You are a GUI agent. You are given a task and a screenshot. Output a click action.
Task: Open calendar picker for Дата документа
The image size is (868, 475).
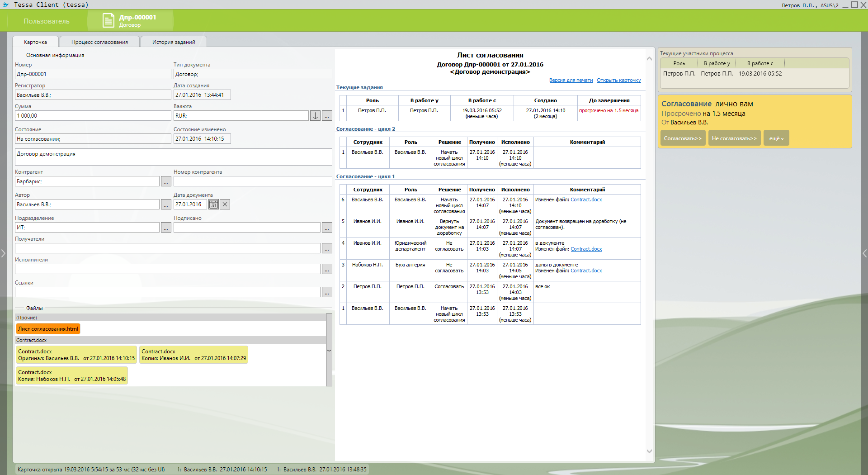pos(213,204)
